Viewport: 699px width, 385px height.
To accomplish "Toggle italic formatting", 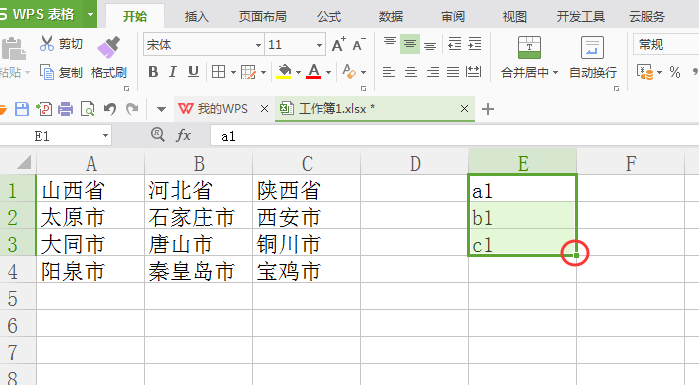I will click(173, 72).
